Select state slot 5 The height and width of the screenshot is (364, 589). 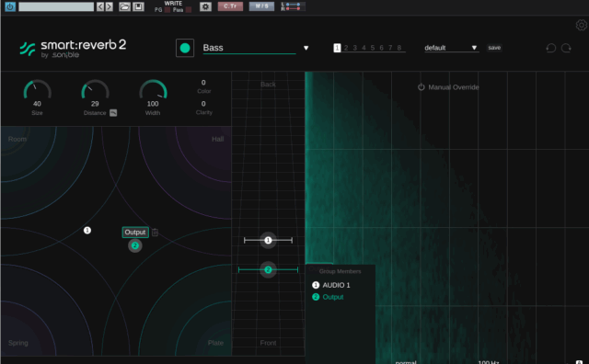coord(373,48)
